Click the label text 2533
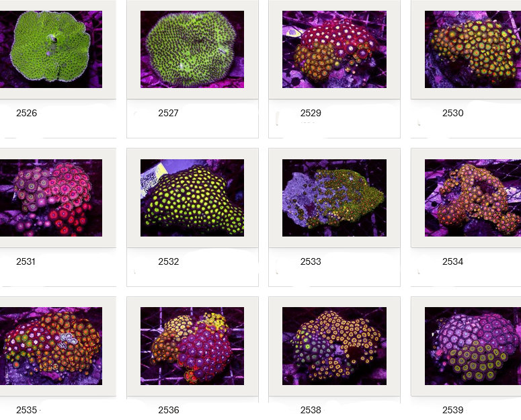521x420 pixels. coord(311,261)
